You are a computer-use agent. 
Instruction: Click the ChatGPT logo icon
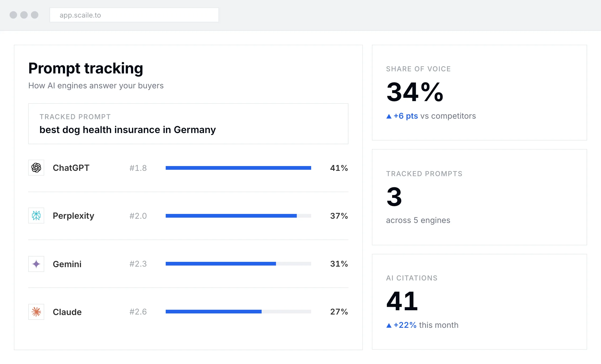[x=36, y=168]
